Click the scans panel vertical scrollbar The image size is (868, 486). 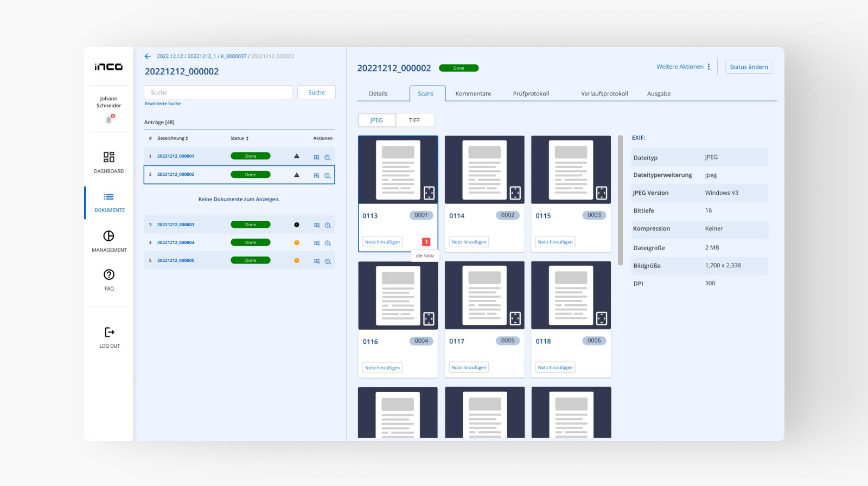(x=621, y=201)
